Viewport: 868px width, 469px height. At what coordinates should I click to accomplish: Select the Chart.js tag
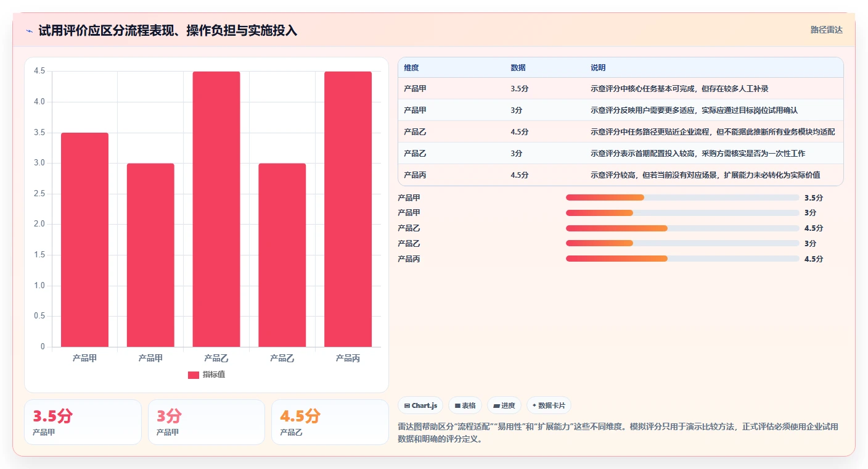point(420,405)
